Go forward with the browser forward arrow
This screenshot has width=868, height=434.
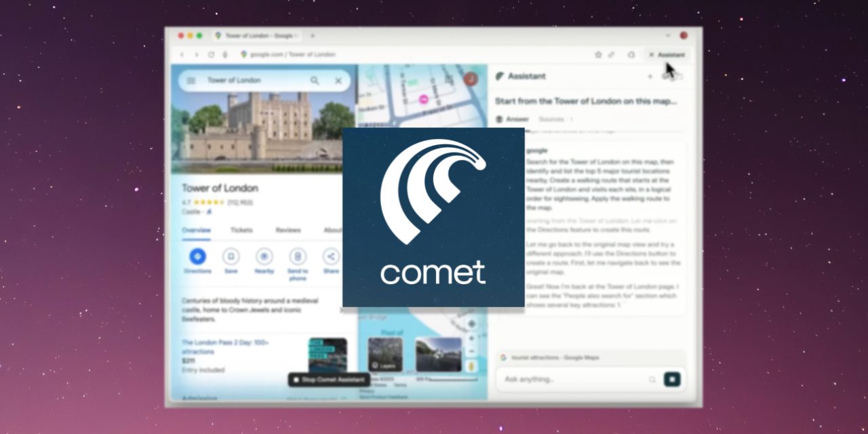click(x=197, y=54)
